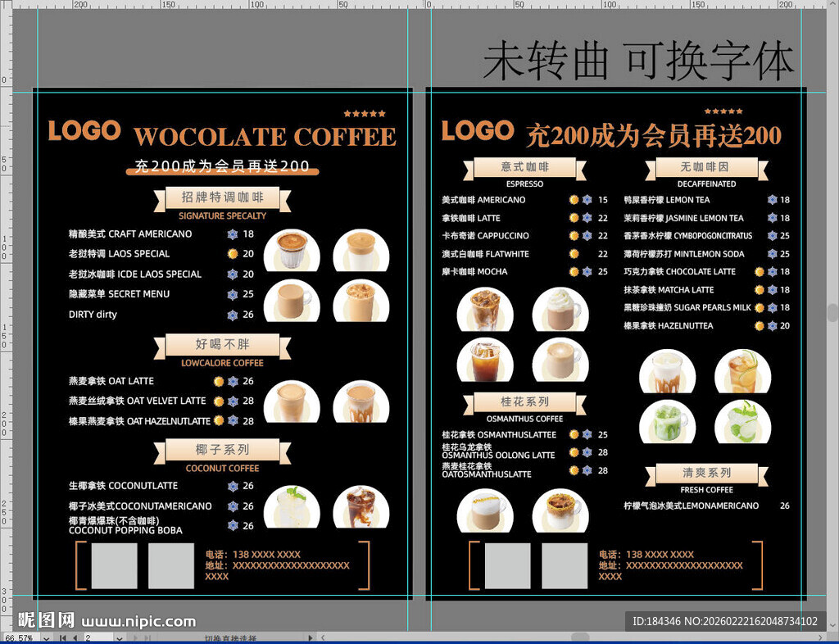The height and width of the screenshot is (644, 839).
Task: Select the LOGO text on WOCOLATE page
Action: [84, 130]
